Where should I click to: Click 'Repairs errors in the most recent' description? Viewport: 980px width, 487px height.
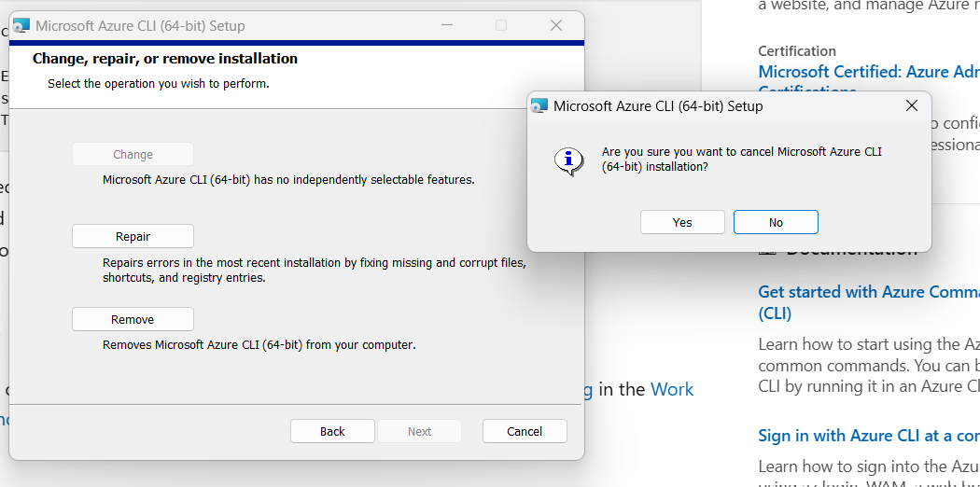pyautogui.click(x=315, y=271)
